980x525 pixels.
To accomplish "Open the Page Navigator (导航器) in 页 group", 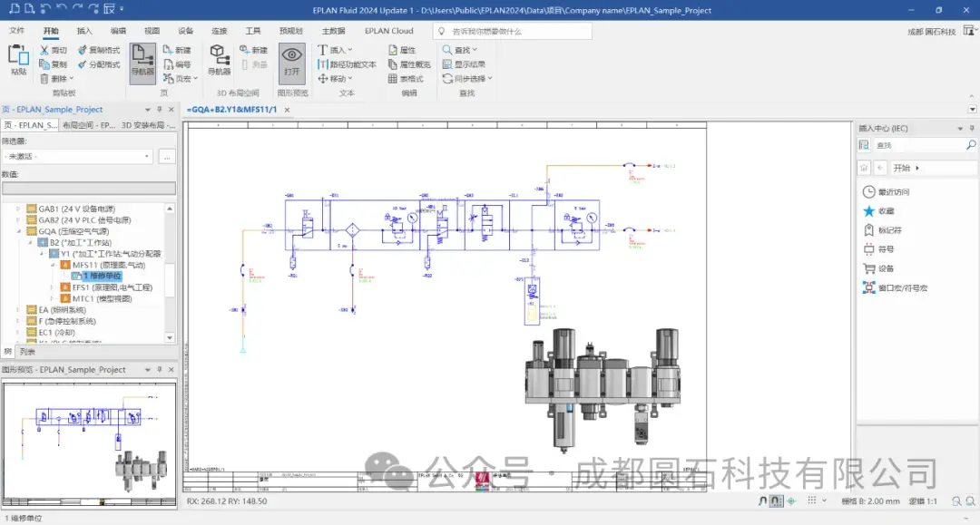I will (x=142, y=62).
